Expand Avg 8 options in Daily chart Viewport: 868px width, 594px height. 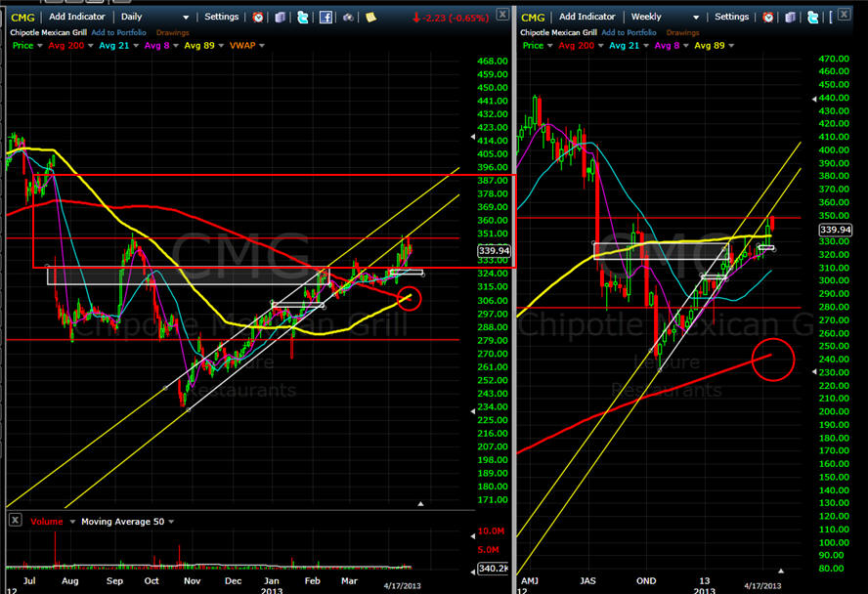(176, 46)
